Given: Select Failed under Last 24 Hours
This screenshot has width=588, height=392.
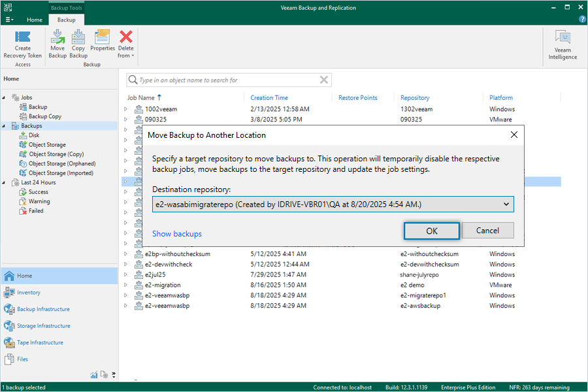Looking at the screenshot, I should 36,211.
